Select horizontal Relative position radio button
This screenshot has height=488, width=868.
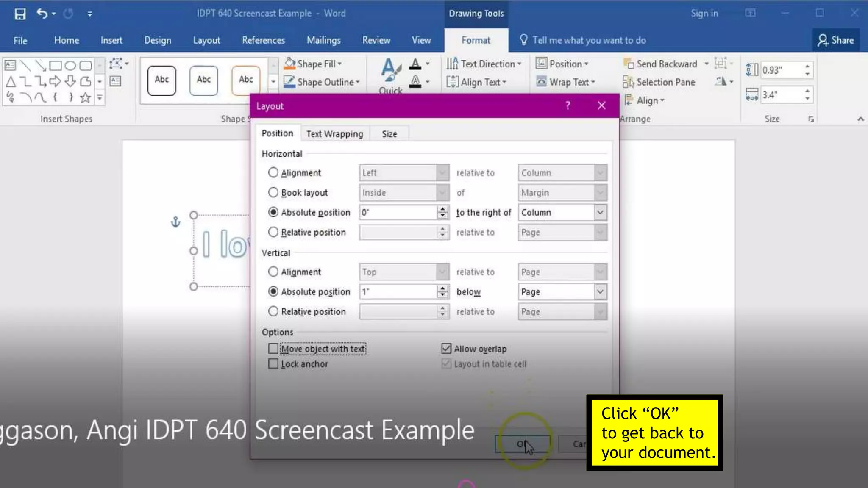[273, 232]
